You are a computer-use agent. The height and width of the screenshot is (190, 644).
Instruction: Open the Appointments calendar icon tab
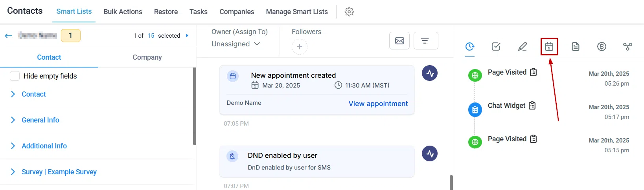pyautogui.click(x=549, y=47)
